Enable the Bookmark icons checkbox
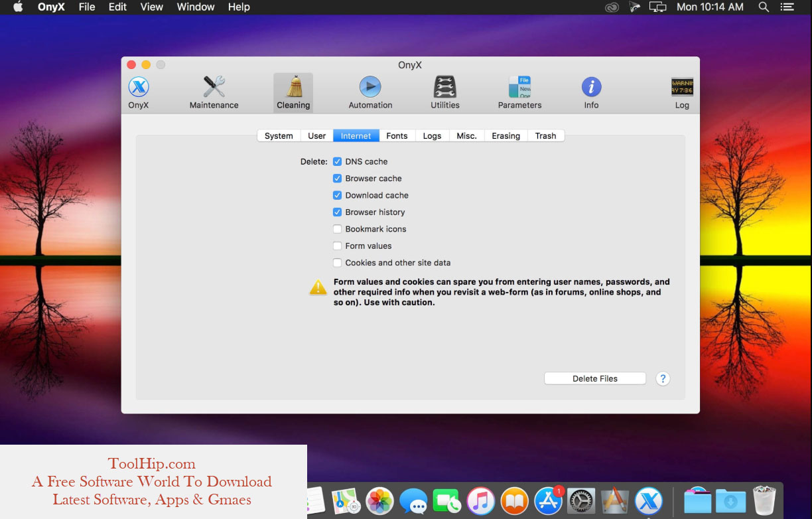Viewport: 812px width, 519px height. (338, 229)
